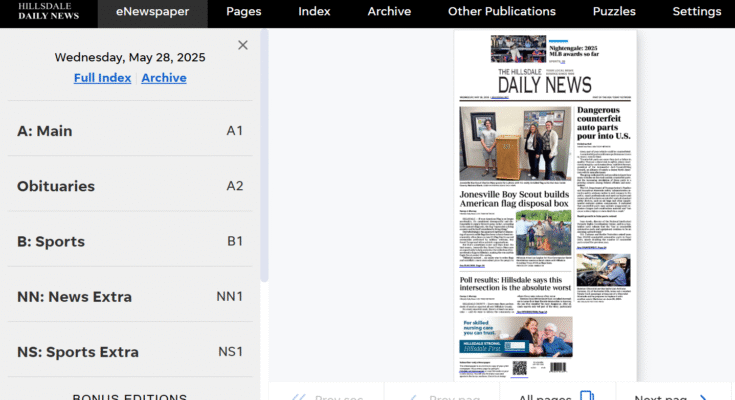Click the skilled nursing care advertisement

(x=516, y=337)
